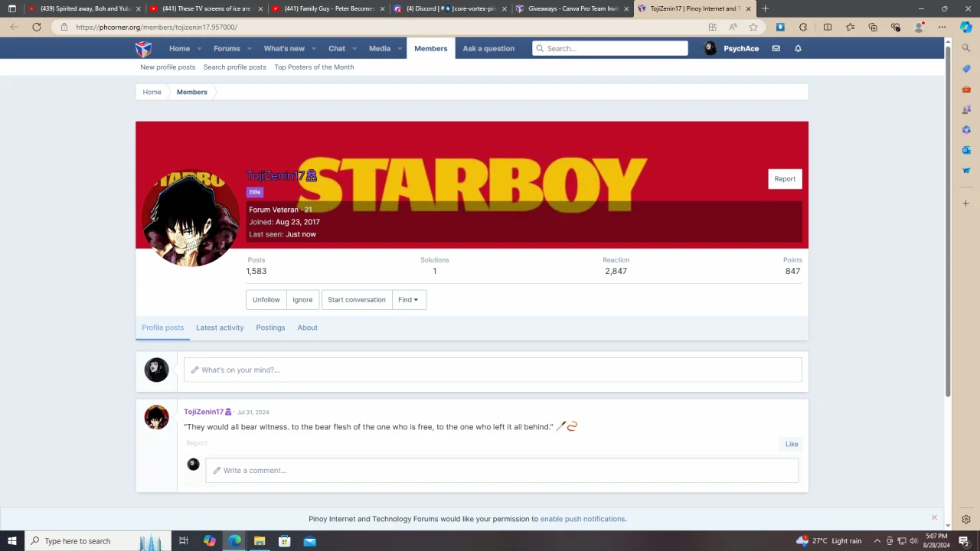
Task: Switch to Discord browser tab
Action: point(450,8)
